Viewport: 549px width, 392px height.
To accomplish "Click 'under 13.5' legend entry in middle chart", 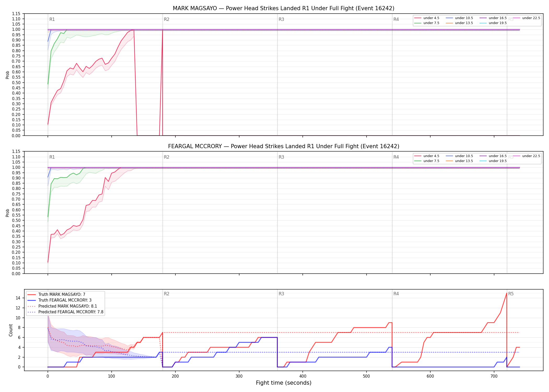I will pyautogui.click(x=459, y=161).
